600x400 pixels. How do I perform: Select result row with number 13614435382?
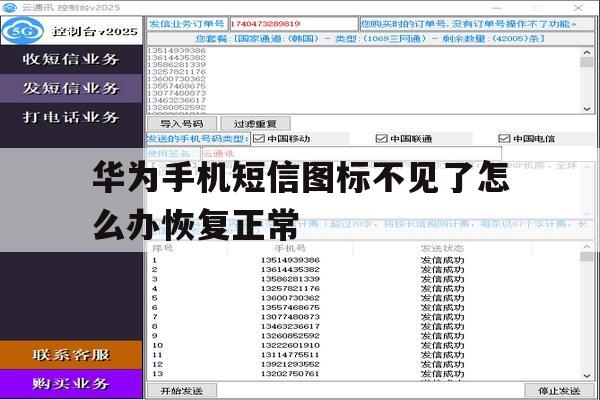[x=364, y=270]
